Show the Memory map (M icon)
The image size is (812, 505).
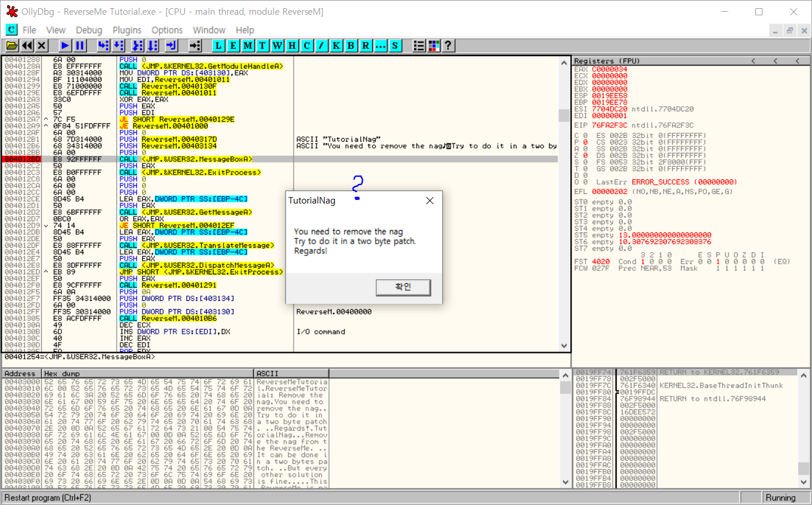coord(248,45)
